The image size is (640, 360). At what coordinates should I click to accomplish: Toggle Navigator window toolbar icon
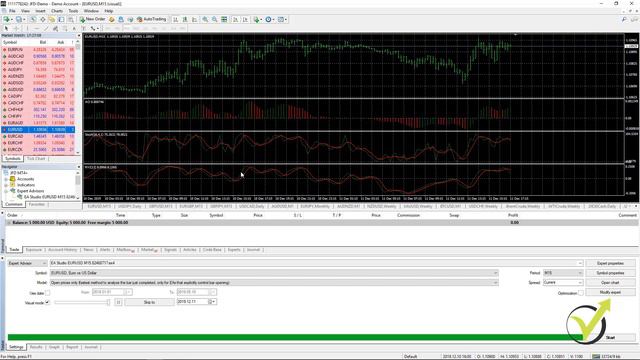tap(52, 19)
